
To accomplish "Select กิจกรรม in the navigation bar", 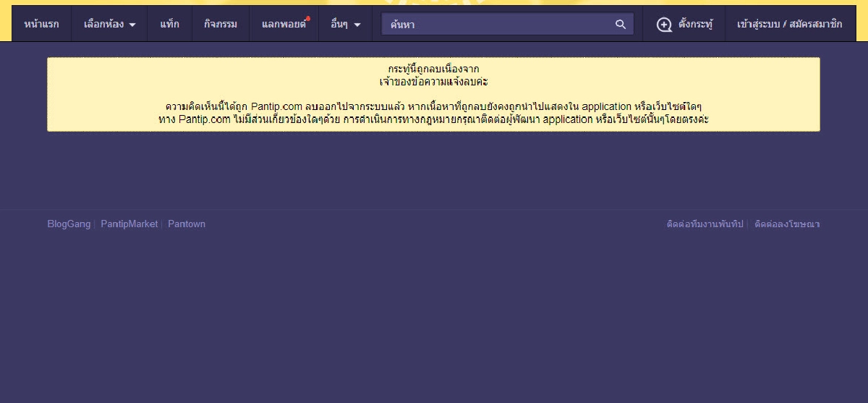I will coord(221,24).
